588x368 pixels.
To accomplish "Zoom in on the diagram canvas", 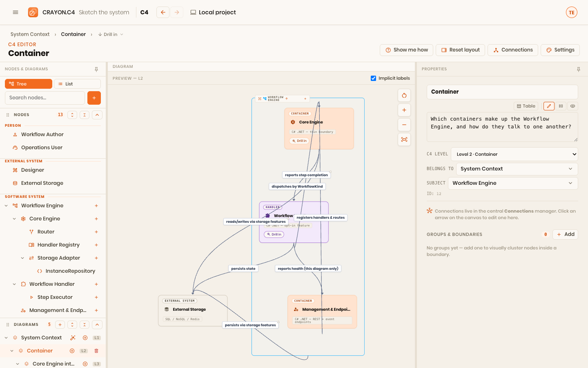I will coord(404,110).
